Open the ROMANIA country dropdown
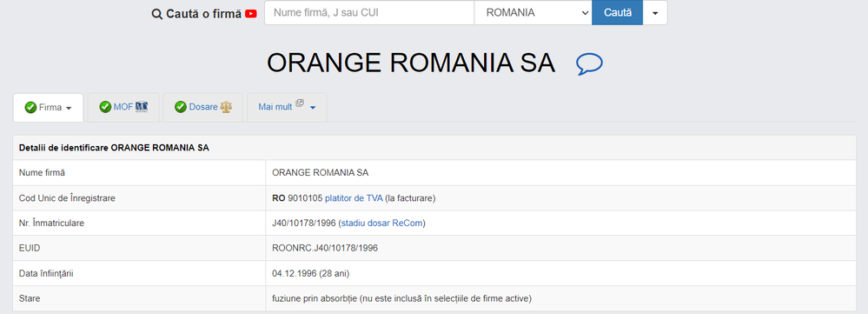868x314 pixels. point(533,13)
